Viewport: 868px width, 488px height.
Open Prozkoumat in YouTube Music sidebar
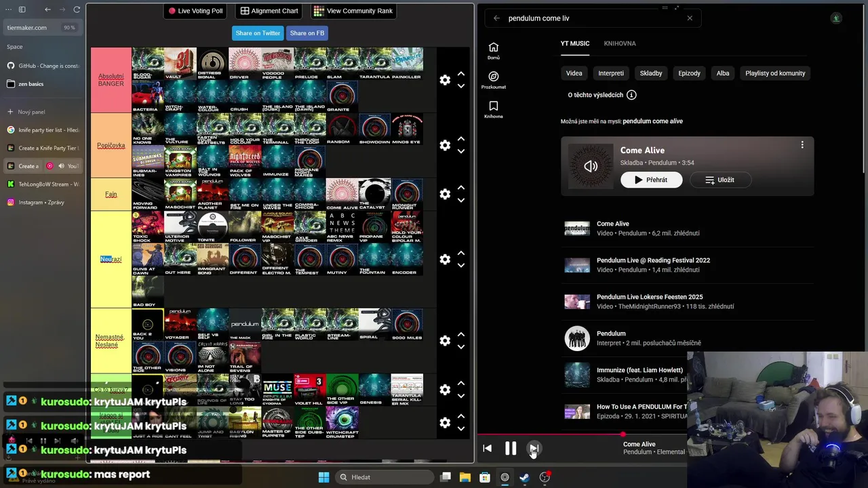[494, 80]
